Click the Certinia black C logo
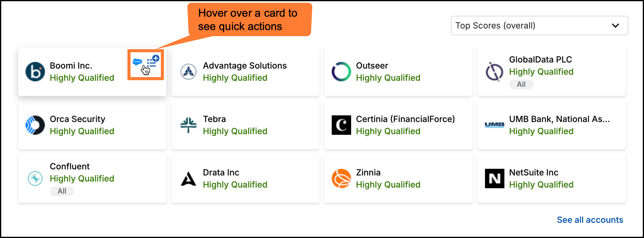This screenshot has width=644, height=238. [x=341, y=125]
